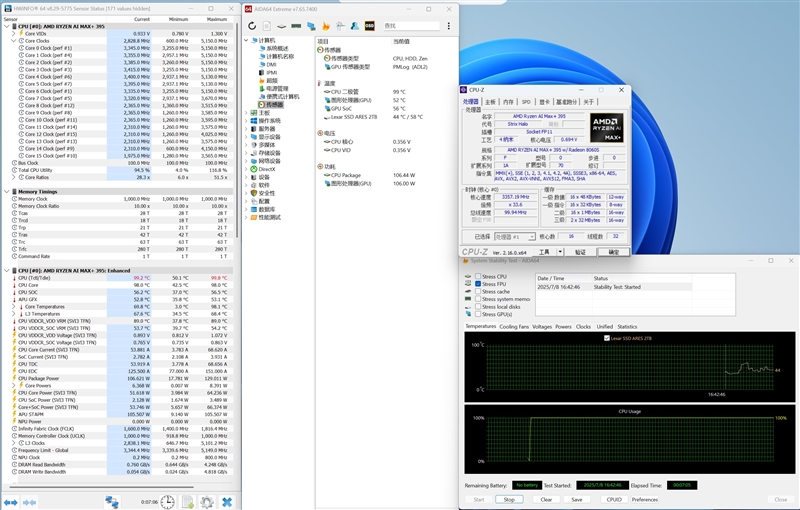
Task: Switch to the SPD tab in CPU-Z
Action: pyautogui.click(x=526, y=102)
